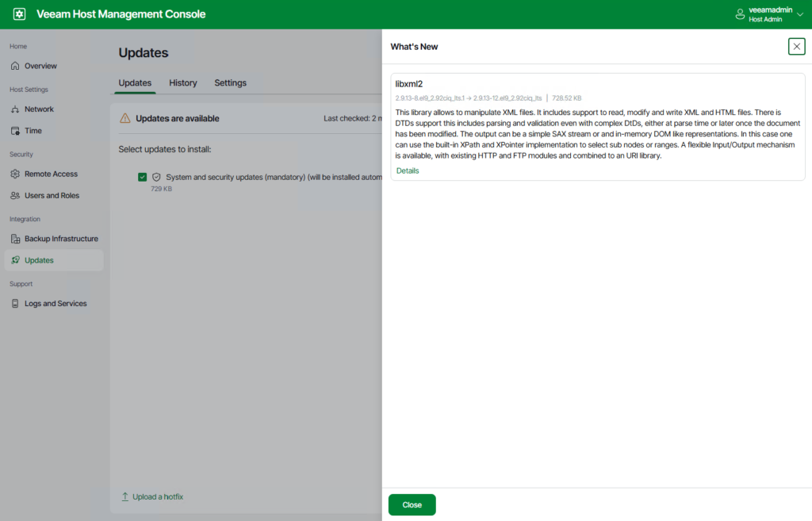Image resolution: width=812 pixels, height=521 pixels.
Task: Open Users and Roles
Action: tap(54, 196)
